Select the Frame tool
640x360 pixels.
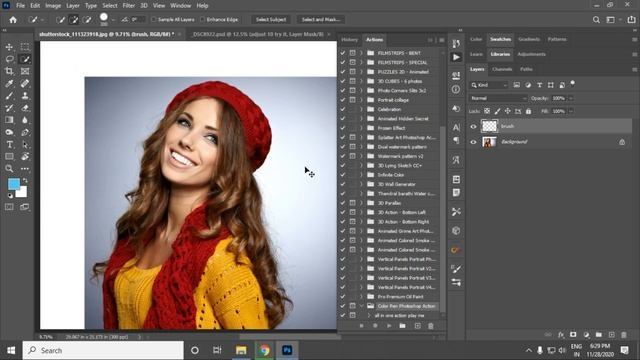[25, 71]
